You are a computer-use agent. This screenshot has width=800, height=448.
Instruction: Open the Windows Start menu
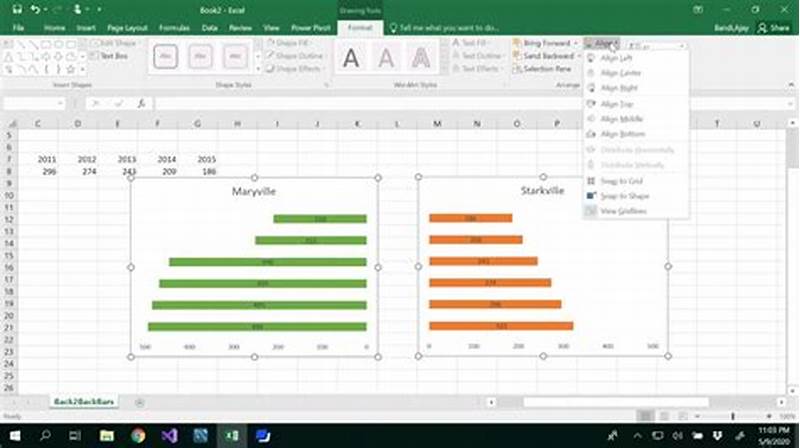tap(15, 436)
